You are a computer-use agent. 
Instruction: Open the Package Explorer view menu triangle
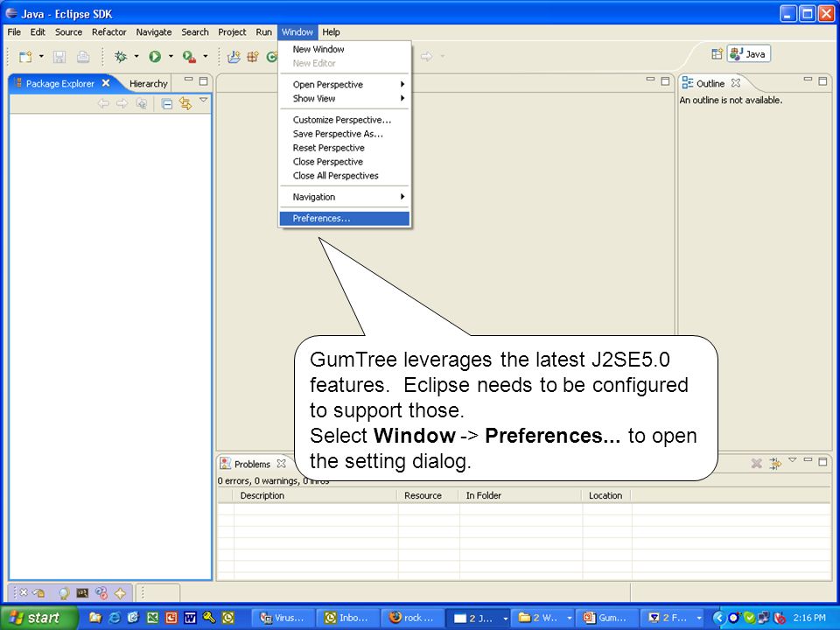click(204, 100)
